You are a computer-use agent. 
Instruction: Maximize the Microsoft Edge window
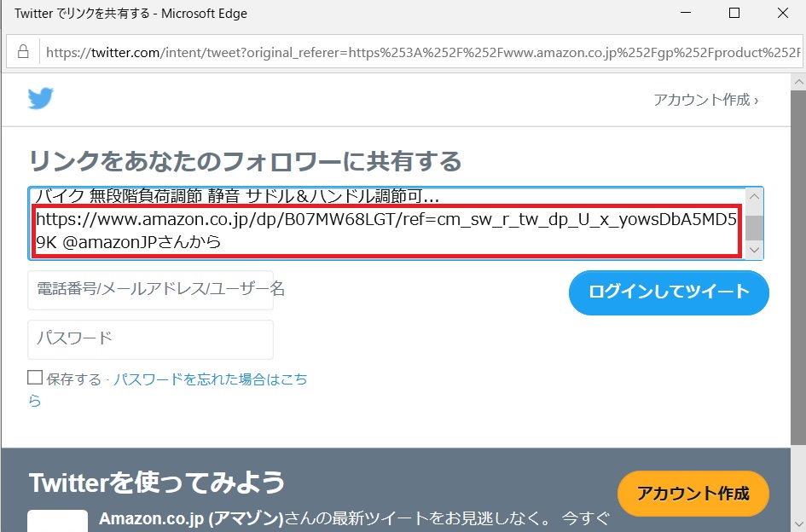(734, 13)
